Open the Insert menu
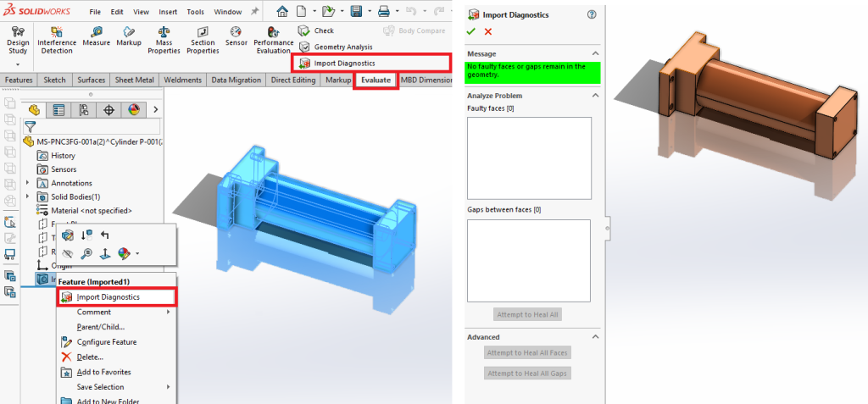This screenshot has width=868, height=404. click(169, 13)
